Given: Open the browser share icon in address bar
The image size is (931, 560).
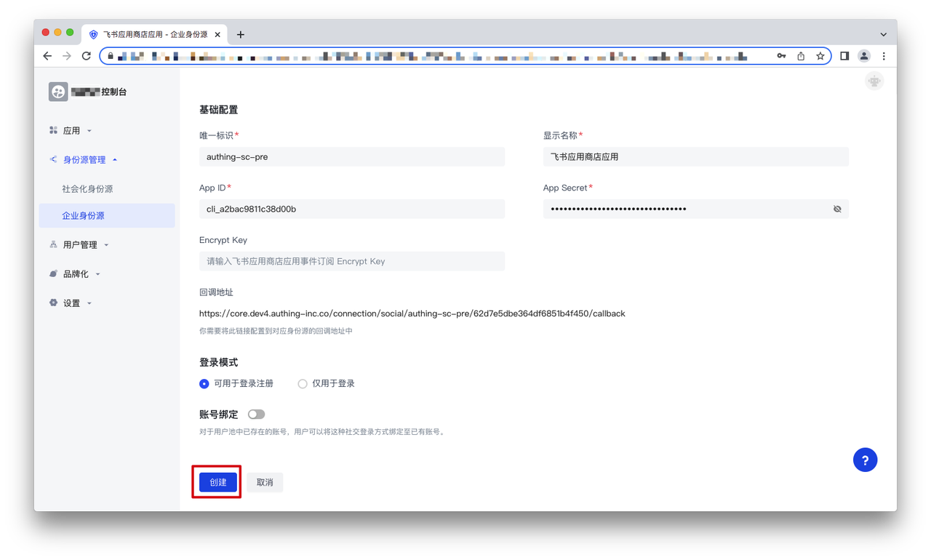Looking at the screenshot, I should (801, 56).
